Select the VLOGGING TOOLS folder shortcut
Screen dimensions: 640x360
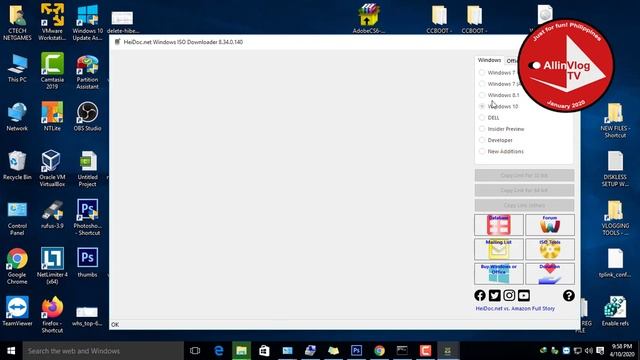[615, 218]
